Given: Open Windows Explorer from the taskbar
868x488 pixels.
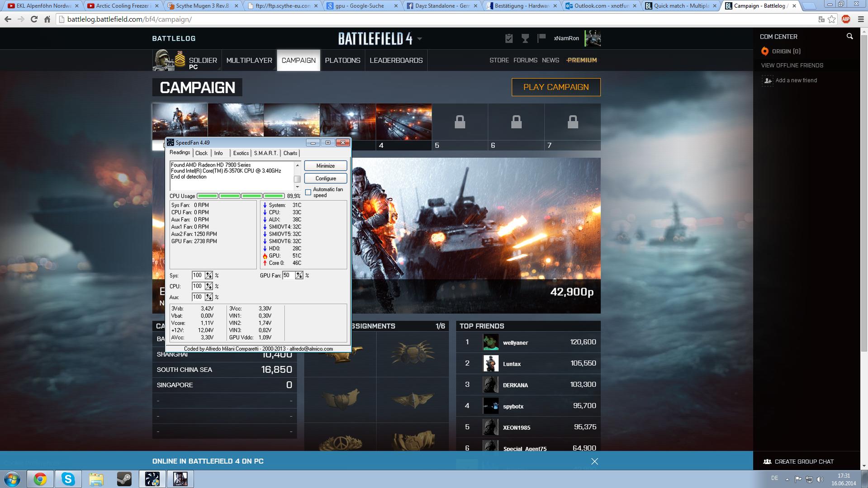Looking at the screenshot, I should pos(96,479).
